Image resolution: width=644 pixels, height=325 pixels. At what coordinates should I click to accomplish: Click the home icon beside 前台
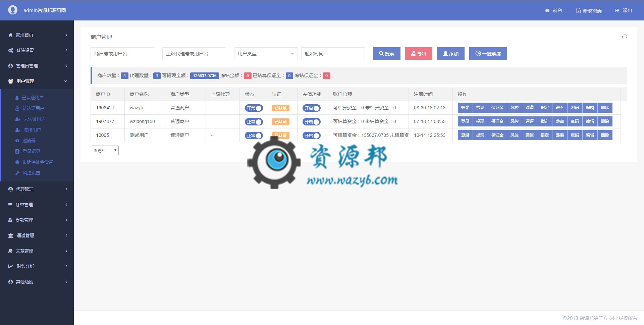tap(547, 10)
